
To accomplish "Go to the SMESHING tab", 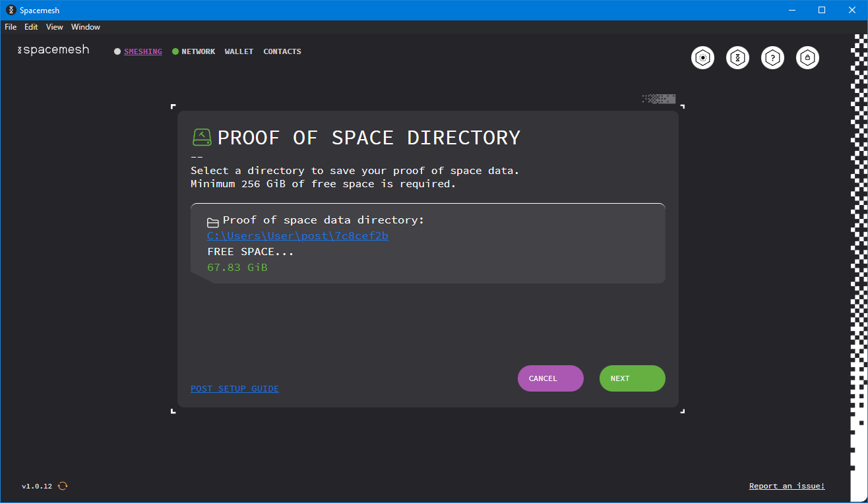I will click(143, 51).
